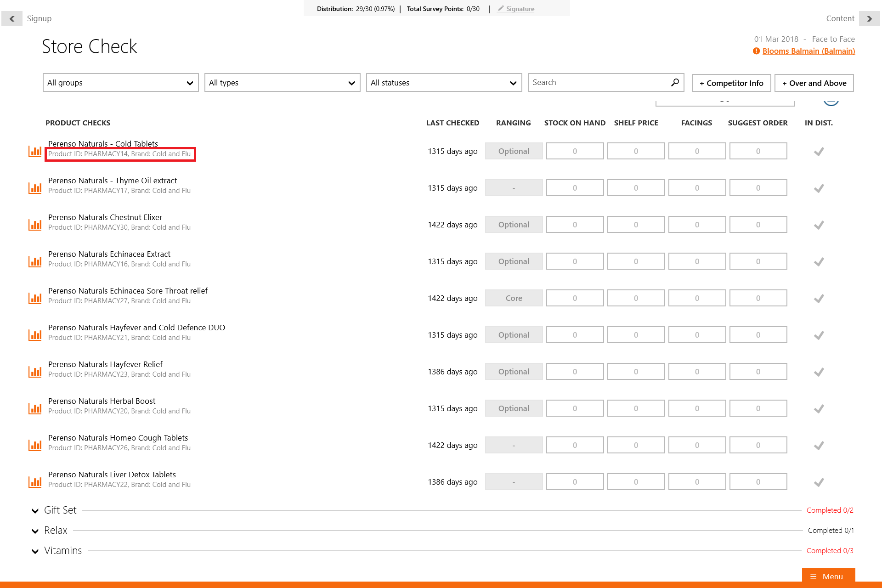Toggle In Dist. checkmark for Cold Tablets
The height and width of the screenshot is (588, 882).
[819, 151]
